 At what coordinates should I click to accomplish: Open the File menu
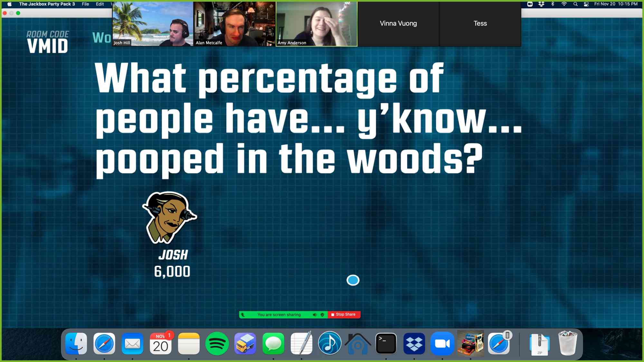[x=85, y=4]
